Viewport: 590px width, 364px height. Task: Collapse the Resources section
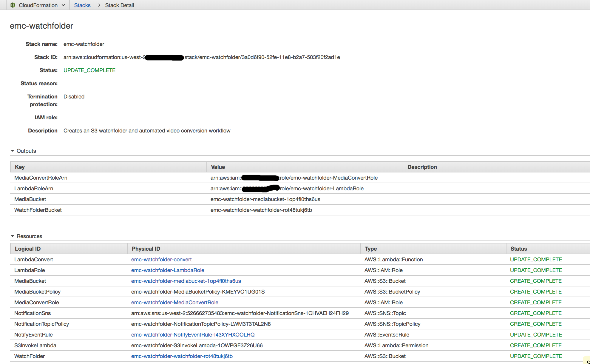pyautogui.click(x=13, y=236)
